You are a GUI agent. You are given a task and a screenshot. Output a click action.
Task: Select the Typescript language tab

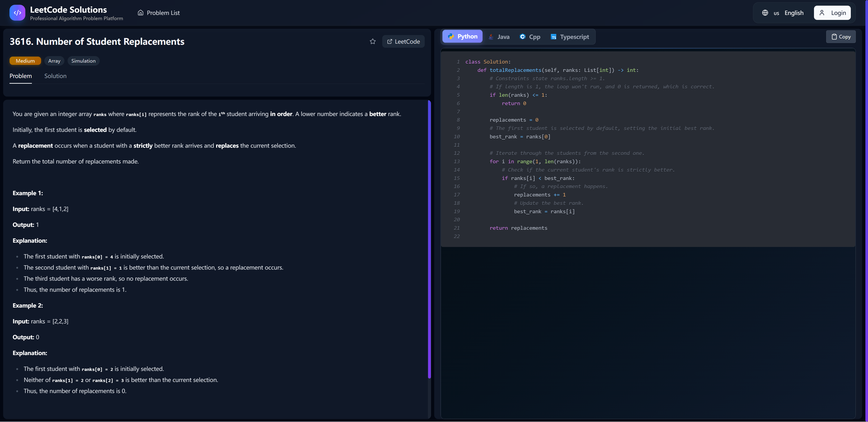coord(570,37)
